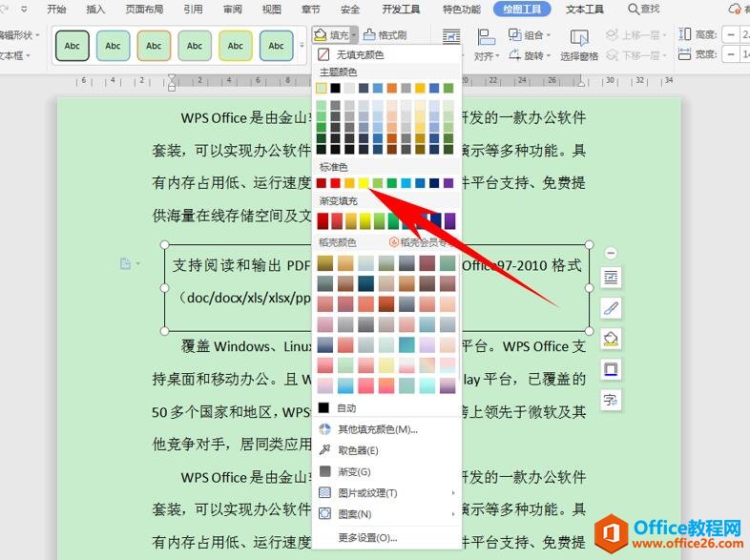This screenshot has height=560, width=750.
Task: Pick the orange theme color swatch
Action: tap(392, 88)
